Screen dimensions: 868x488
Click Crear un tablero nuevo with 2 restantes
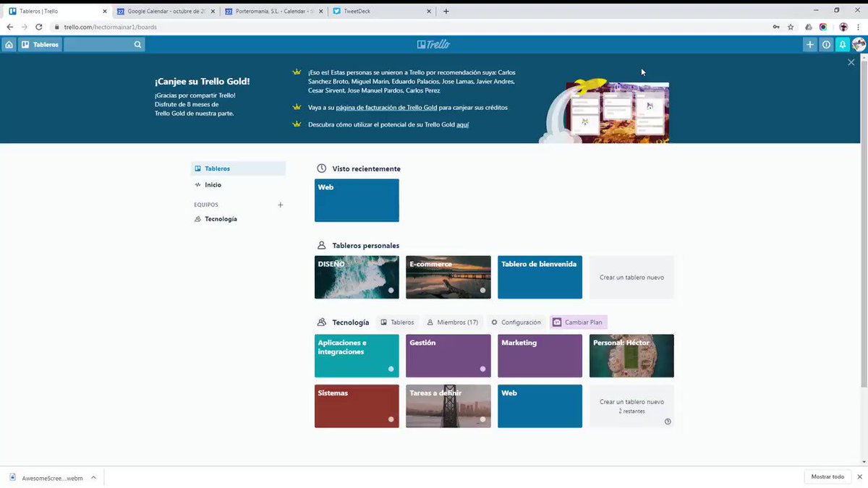[631, 406]
